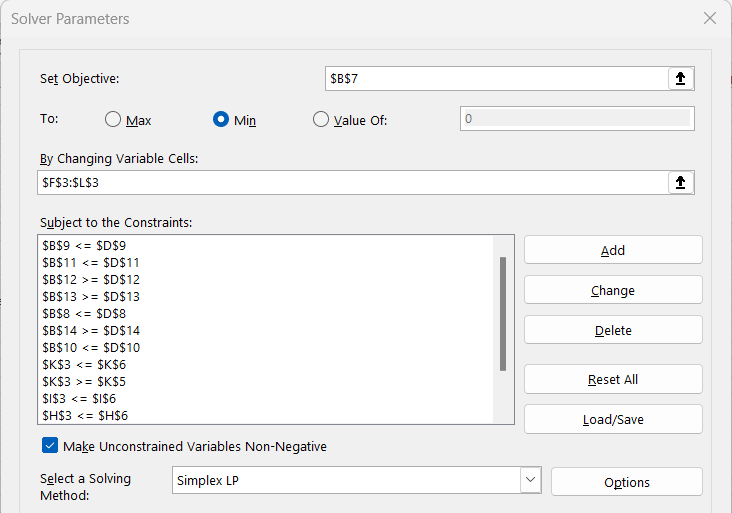Viewport: 732px width, 513px height.
Task: Select constraint $B$8 <= $D$8
Action: coord(84,314)
